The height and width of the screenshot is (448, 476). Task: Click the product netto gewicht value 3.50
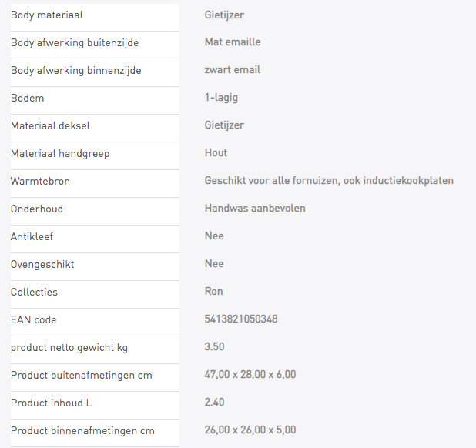tap(214, 346)
